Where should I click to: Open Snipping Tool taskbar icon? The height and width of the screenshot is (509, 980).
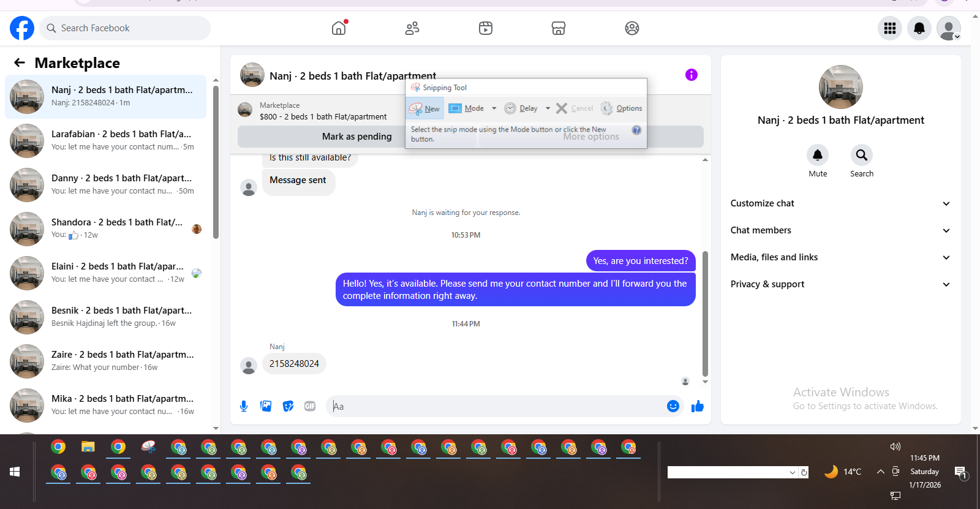[x=148, y=447]
